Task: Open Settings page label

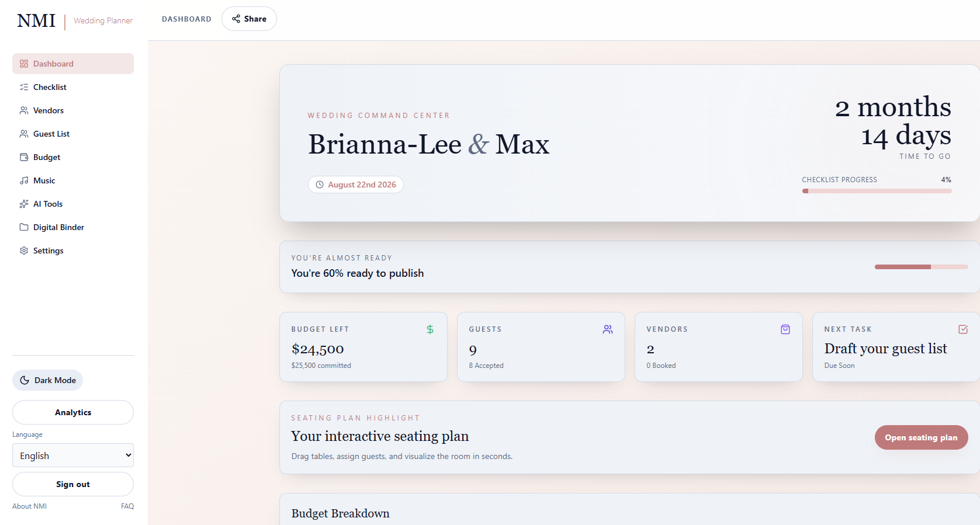Action: click(x=49, y=251)
